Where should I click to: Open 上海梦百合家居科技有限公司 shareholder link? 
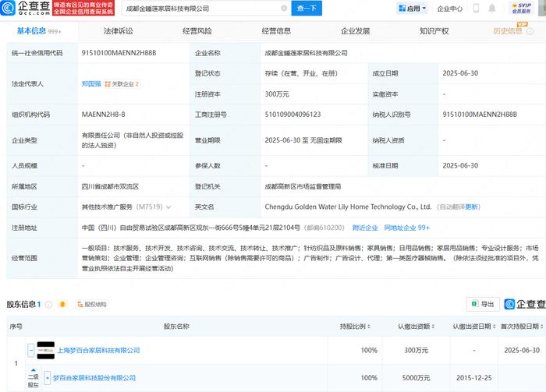[98, 350]
